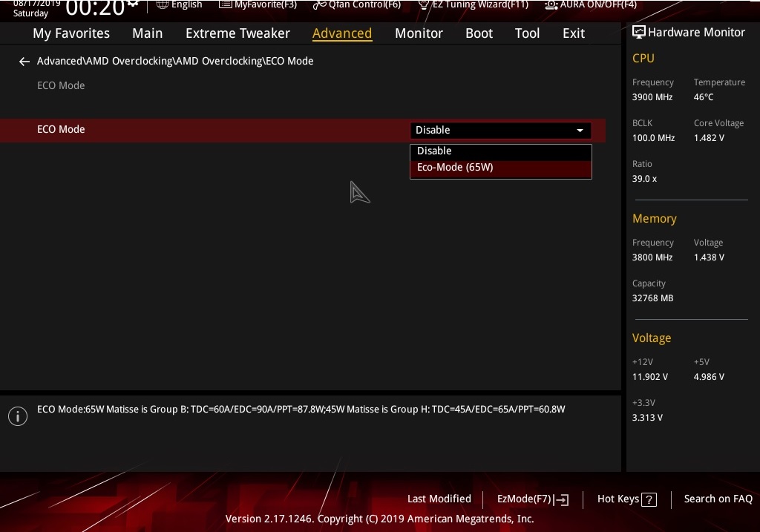
Task: Click the Memory section heading
Action: (655, 219)
